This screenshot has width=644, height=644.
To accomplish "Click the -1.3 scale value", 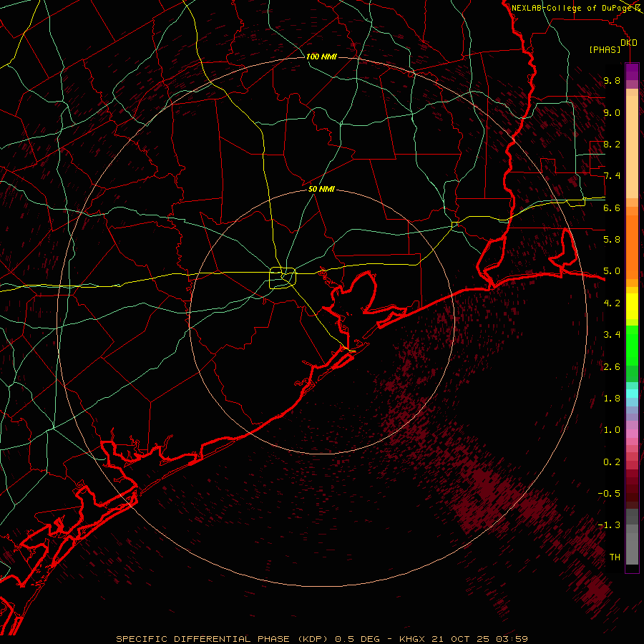I will pyautogui.click(x=609, y=525).
